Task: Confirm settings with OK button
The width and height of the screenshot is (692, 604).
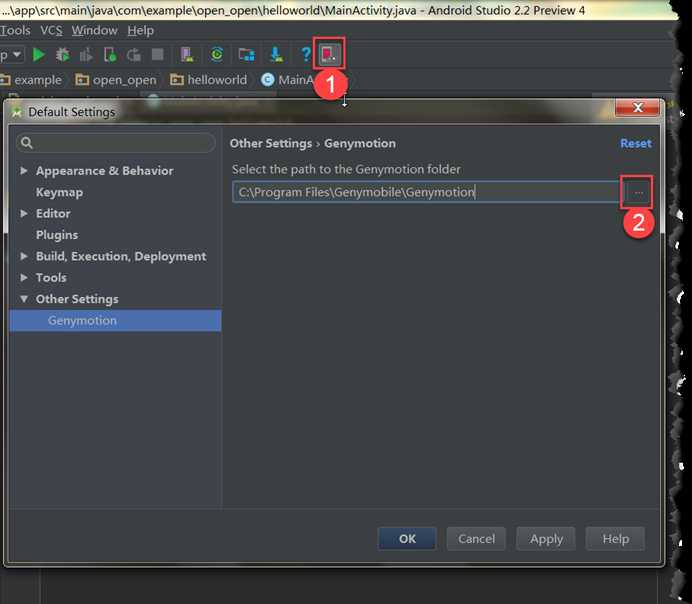Action: coord(407,539)
